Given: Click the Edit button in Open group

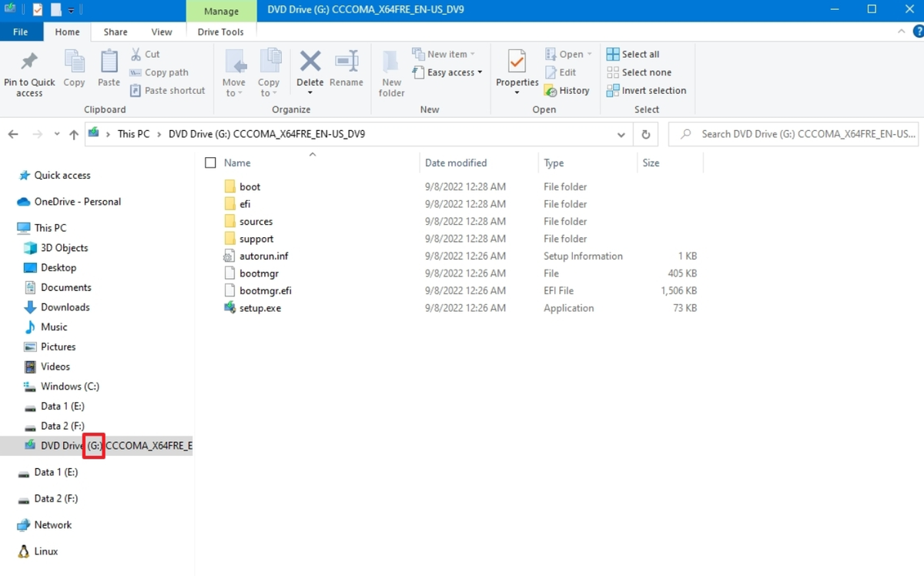Looking at the screenshot, I should (561, 72).
